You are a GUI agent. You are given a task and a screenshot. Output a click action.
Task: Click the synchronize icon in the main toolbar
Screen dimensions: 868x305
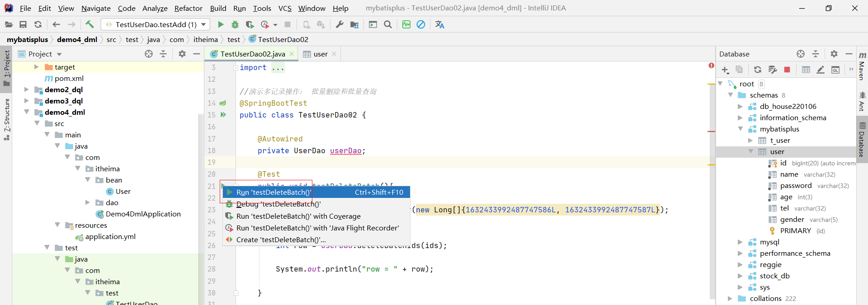click(38, 24)
